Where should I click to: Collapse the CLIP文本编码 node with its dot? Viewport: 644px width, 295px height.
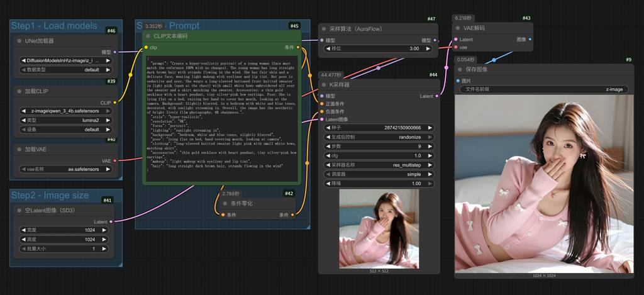pos(148,36)
